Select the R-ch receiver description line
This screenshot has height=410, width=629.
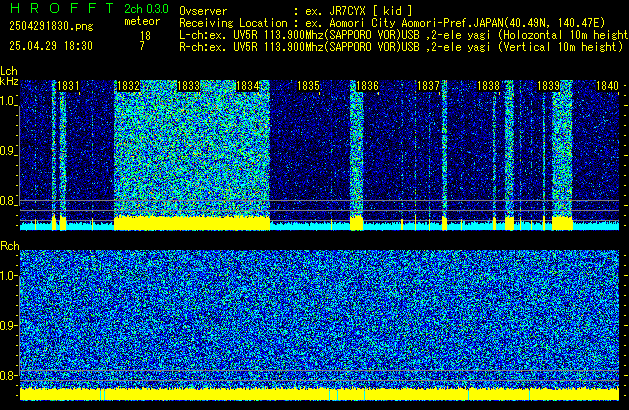click(401, 47)
